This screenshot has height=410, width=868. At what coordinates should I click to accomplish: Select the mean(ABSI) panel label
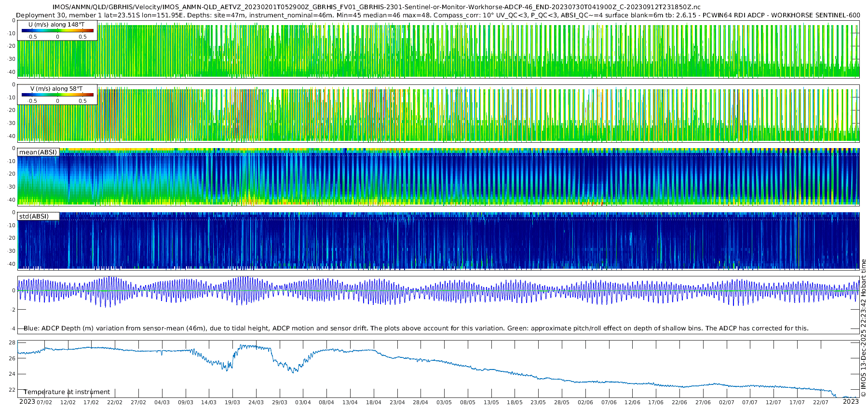tap(38, 152)
